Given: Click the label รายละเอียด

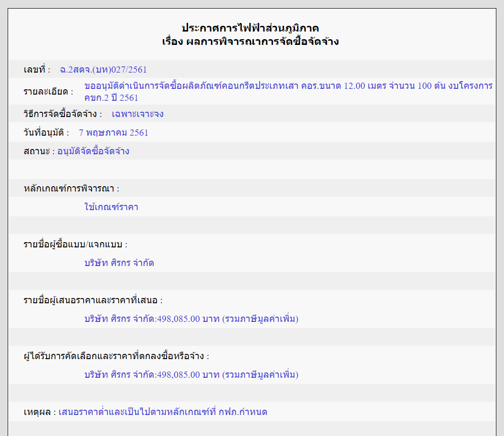Looking at the screenshot, I should pyautogui.click(x=48, y=92).
